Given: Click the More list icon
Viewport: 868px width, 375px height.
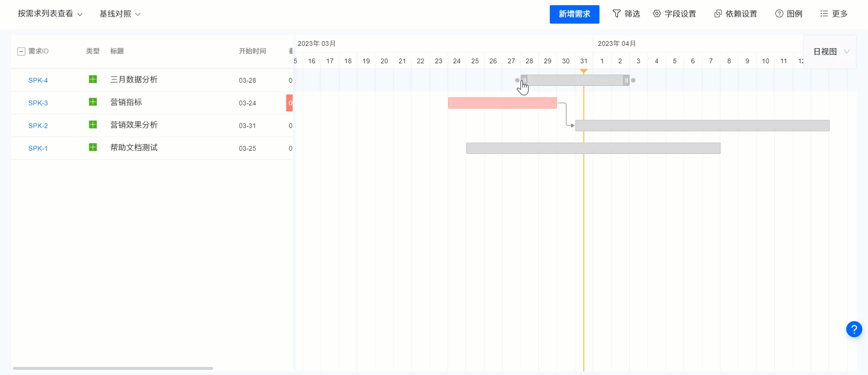Looking at the screenshot, I should pyautogui.click(x=824, y=14).
